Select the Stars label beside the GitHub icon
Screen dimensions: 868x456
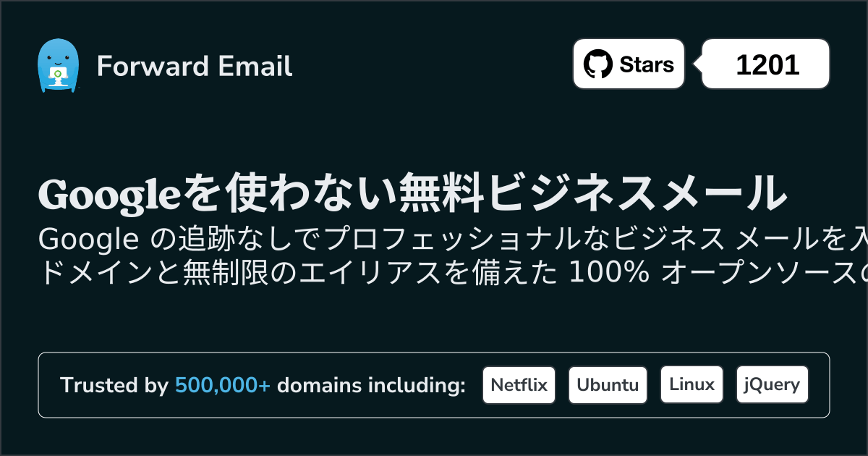(x=647, y=64)
